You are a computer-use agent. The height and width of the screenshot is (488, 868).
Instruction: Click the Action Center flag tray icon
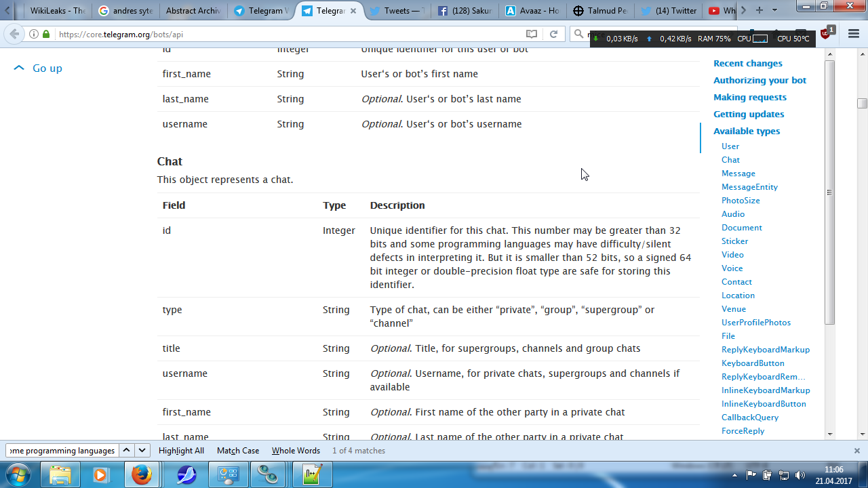[751, 475]
